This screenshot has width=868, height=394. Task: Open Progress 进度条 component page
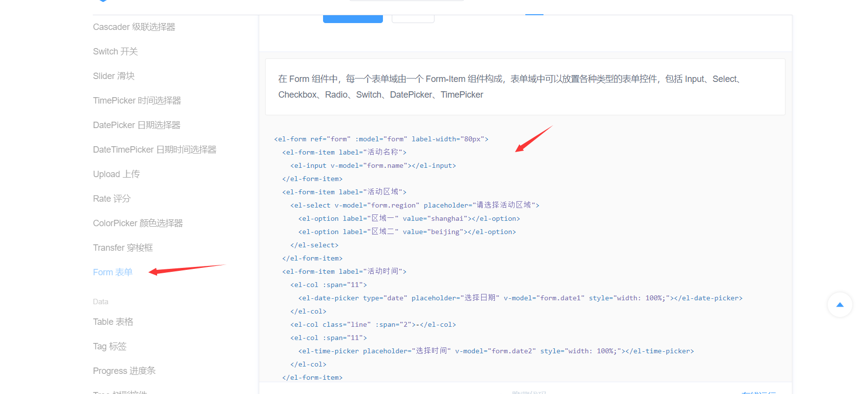pyautogui.click(x=124, y=371)
